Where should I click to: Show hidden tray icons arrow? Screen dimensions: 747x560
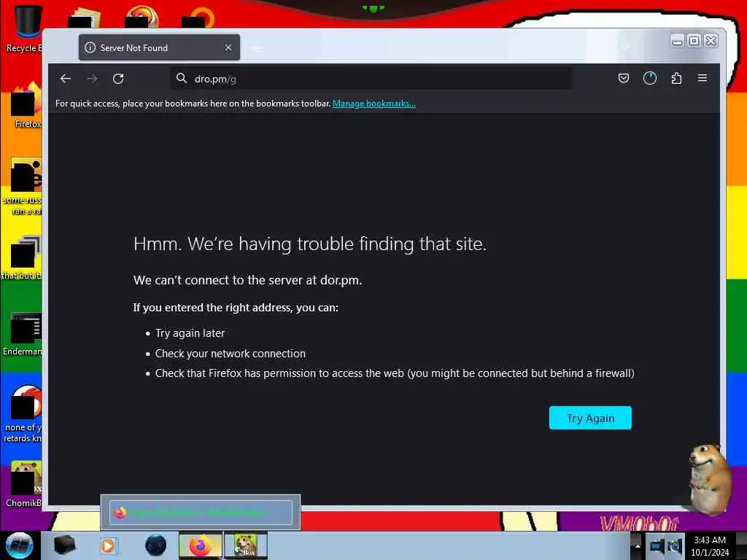638,545
